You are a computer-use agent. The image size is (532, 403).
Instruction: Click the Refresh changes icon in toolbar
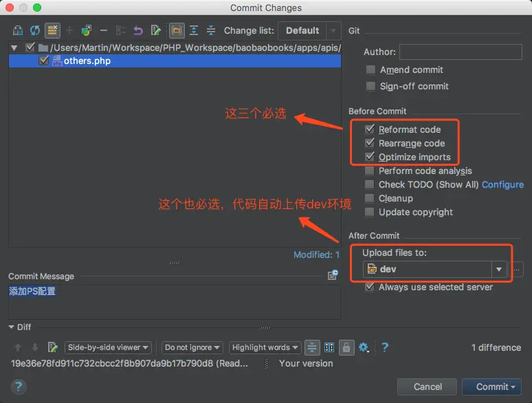35,30
